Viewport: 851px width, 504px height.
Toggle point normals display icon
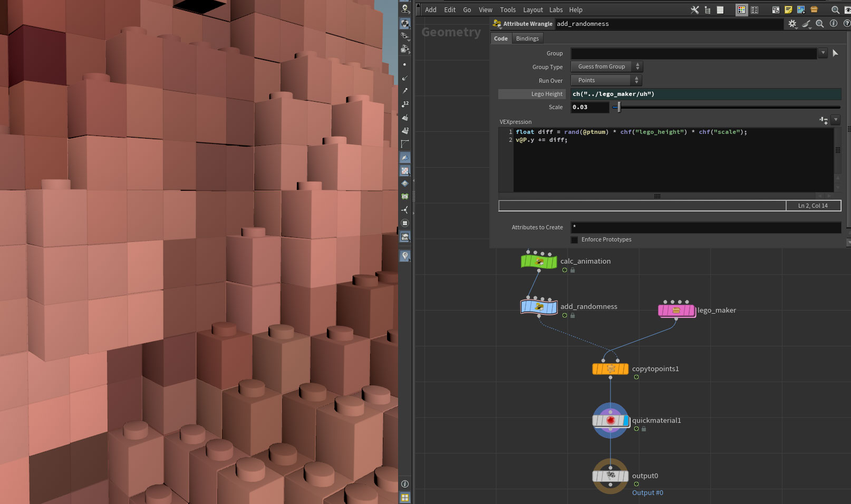[x=405, y=77]
